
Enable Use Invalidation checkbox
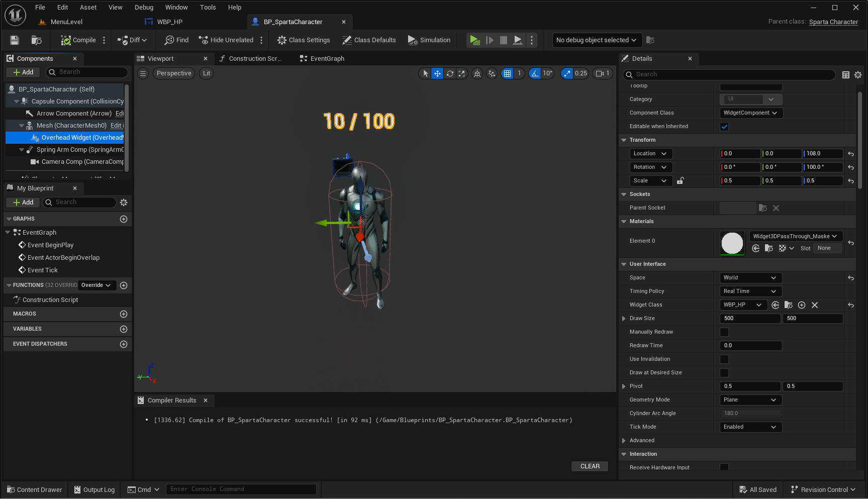[724, 359]
